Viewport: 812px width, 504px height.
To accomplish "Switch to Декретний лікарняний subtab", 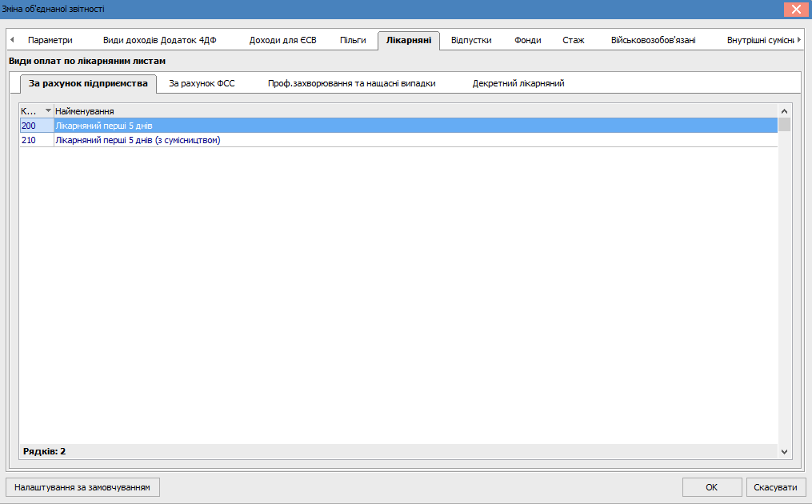I will pos(518,83).
